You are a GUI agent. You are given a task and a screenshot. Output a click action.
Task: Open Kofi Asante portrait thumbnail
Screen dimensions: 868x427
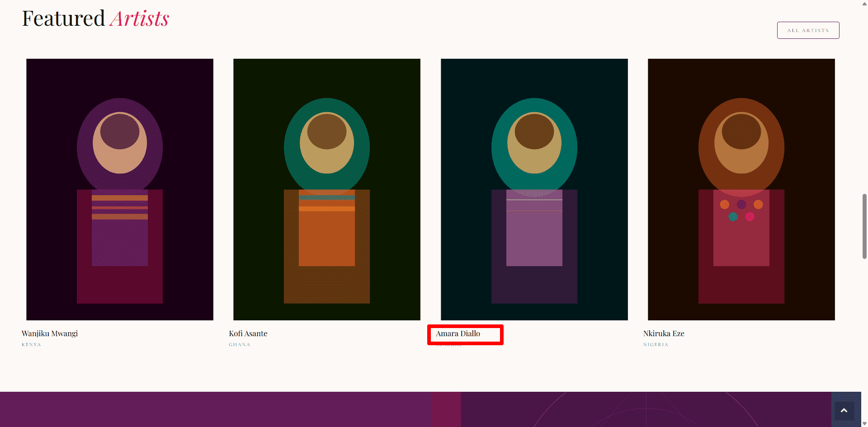point(327,189)
